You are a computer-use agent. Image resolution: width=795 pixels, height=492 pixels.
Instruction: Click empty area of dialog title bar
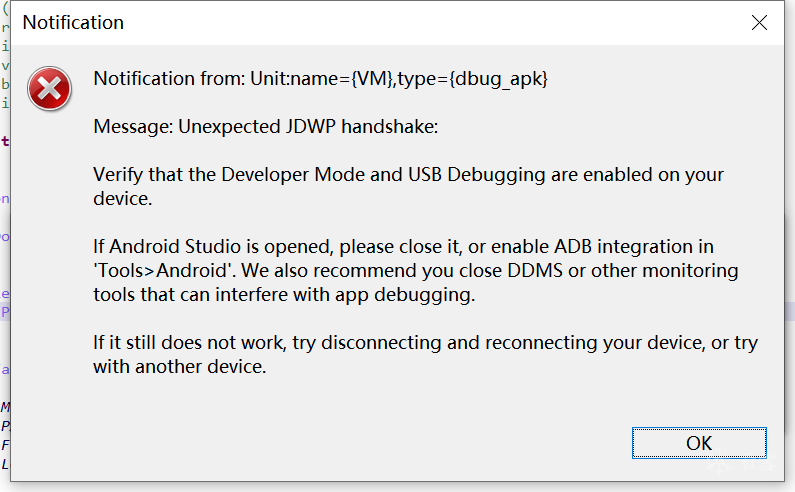click(x=400, y=22)
